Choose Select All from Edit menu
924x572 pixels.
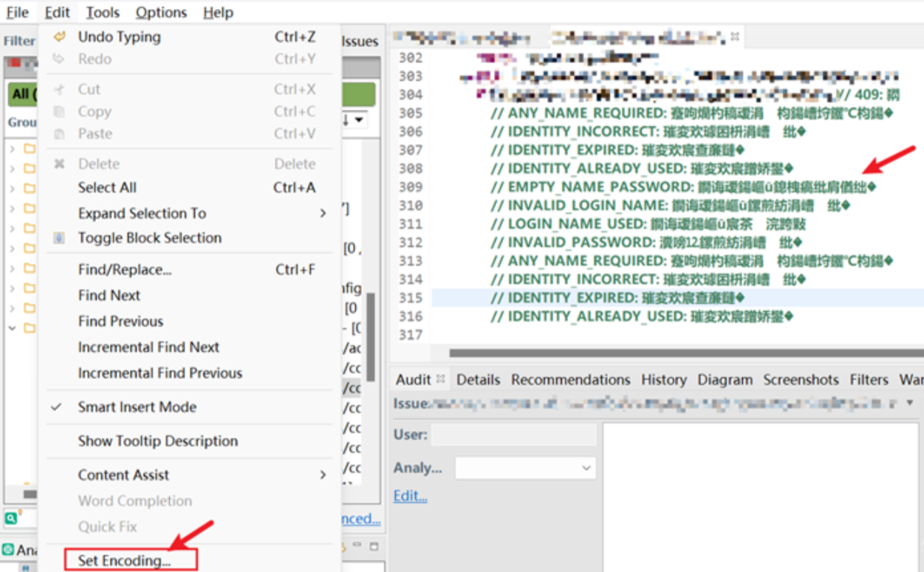[190, 187]
